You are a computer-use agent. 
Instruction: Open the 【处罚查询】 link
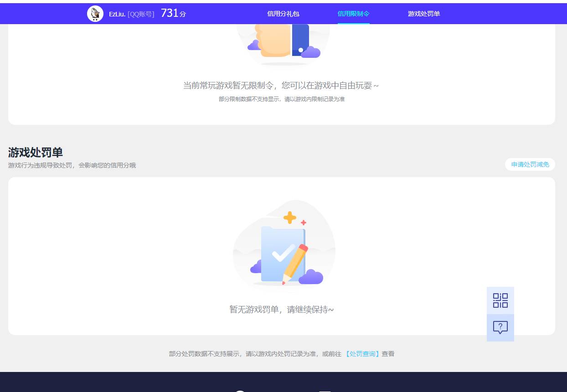[362, 354]
